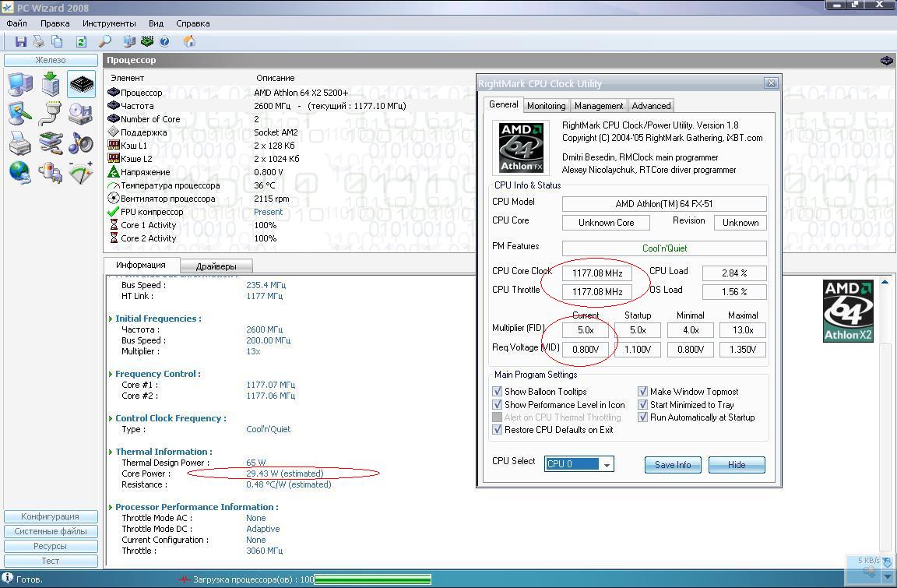The height and width of the screenshot is (588, 897).
Task: Open the System Summary computer icon in sidebar
Action: [20, 84]
